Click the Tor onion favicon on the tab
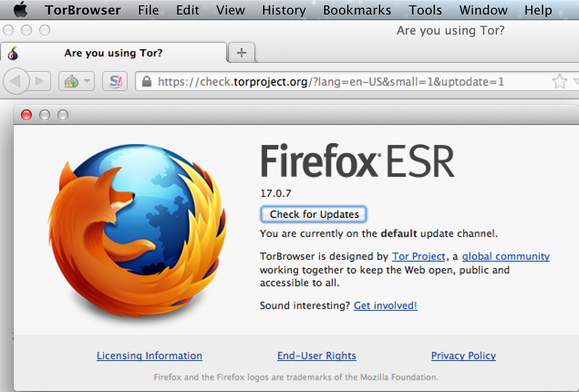The width and height of the screenshot is (579, 392). tap(14, 53)
